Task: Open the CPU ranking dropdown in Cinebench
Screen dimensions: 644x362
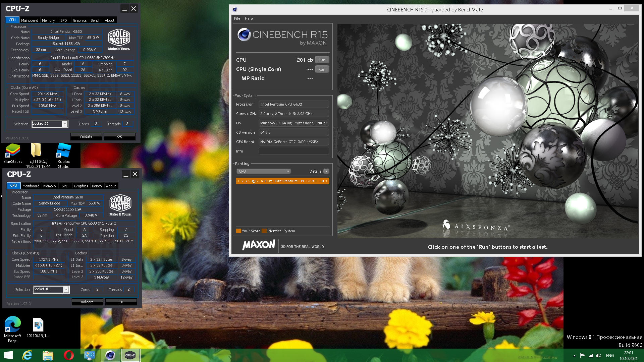Action: (264, 171)
